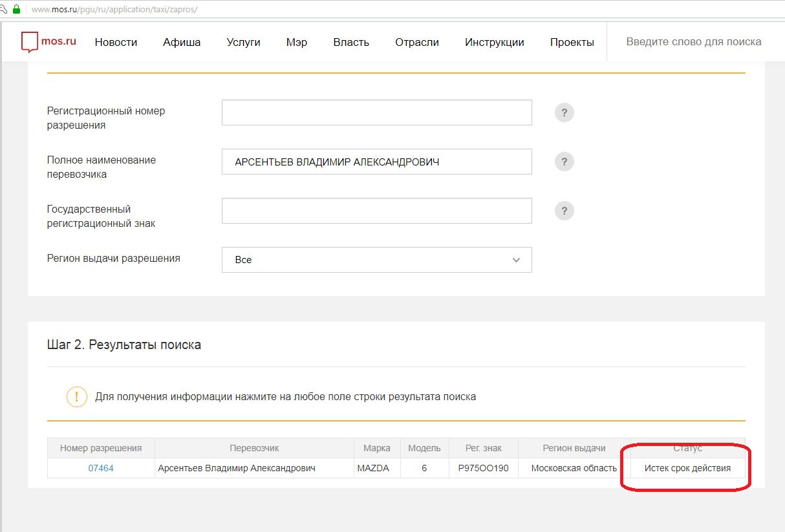Expand the Регион выдачи разрешения dropdown
Screen dimensions: 785x532
[377, 260]
